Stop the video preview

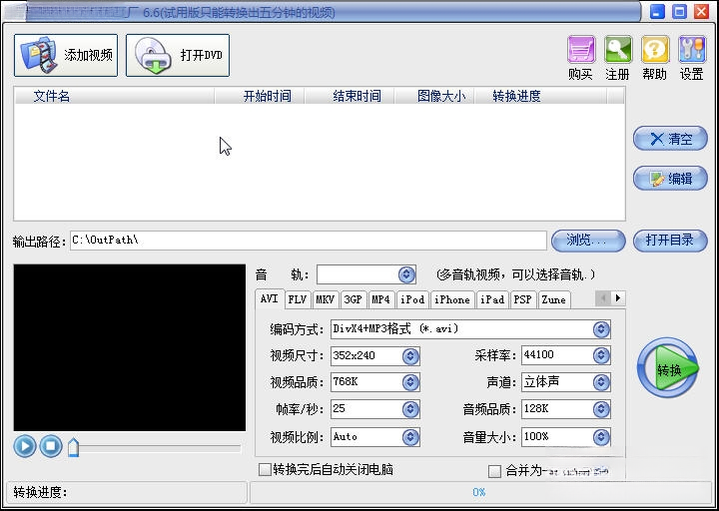(x=51, y=446)
